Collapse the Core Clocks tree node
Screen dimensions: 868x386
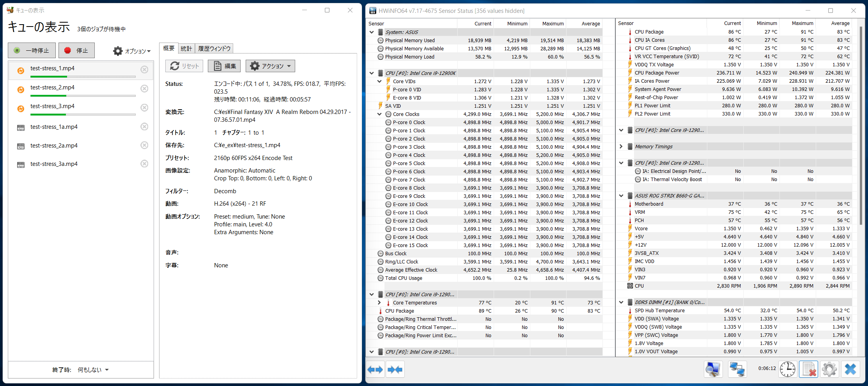click(379, 114)
